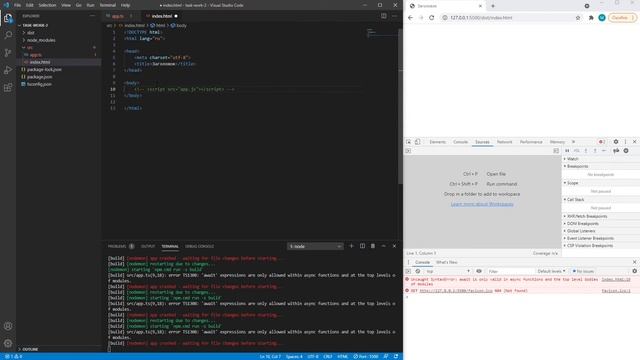The height and width of the screenshot is (360, 640).
Task: Create a new terminal with the plus icon
Action: tap(351, 246)
